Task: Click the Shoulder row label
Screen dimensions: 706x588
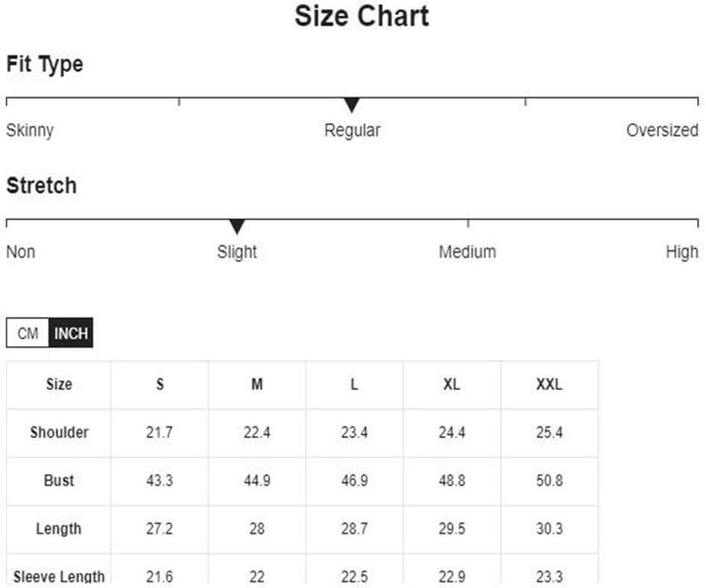Action: coord(59,433)
